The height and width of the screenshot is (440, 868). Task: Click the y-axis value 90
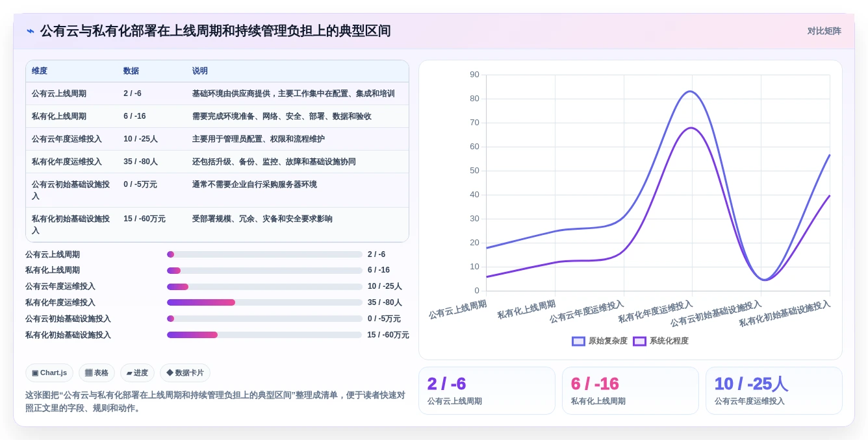tap(474, 75)
